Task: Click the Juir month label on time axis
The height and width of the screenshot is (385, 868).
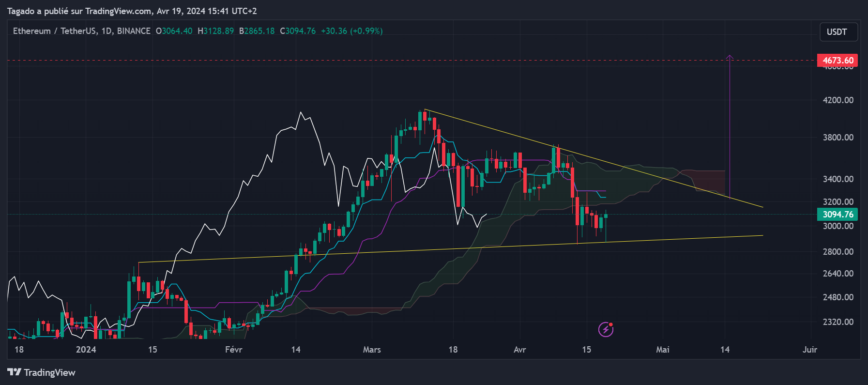Action: click(x=809, y=350)
